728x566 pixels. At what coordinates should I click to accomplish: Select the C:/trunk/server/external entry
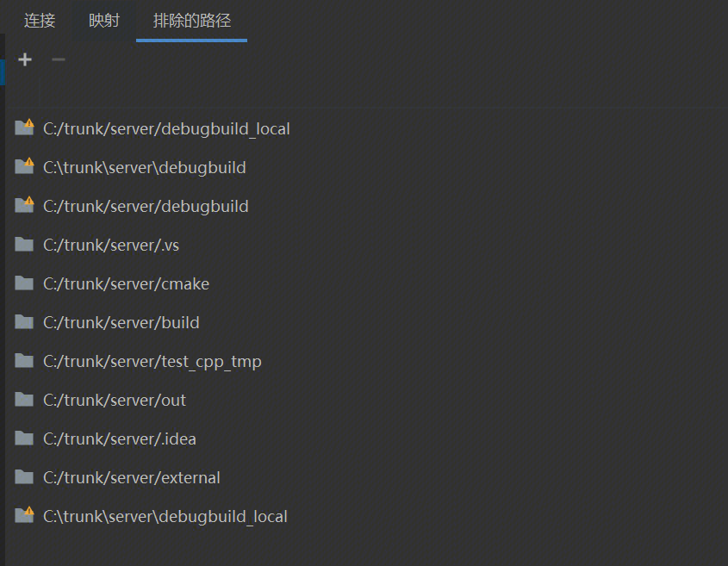click(131, 478)
